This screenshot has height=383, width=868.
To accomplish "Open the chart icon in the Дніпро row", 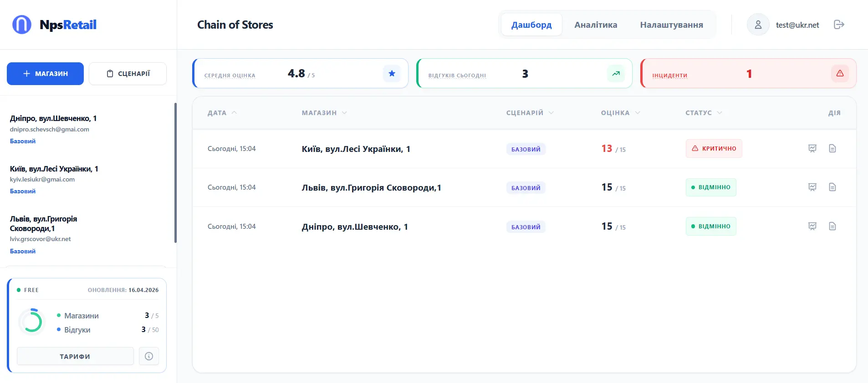I will point(812,227).
